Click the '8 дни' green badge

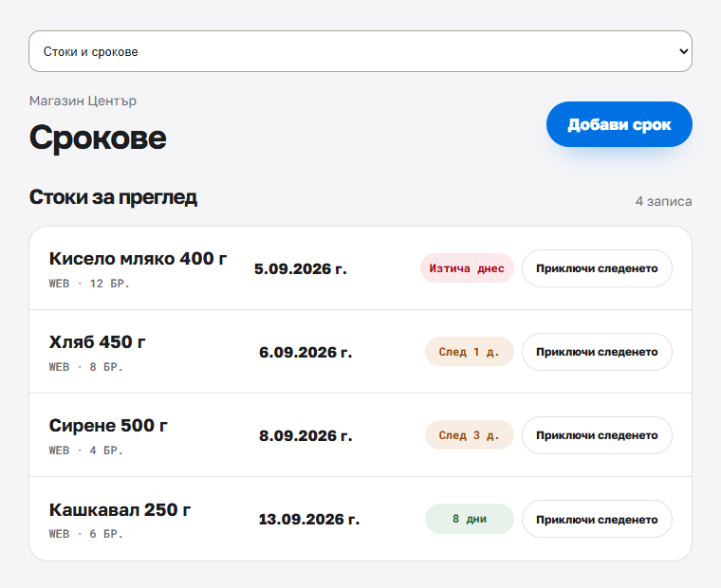click(x=469, y=519)
